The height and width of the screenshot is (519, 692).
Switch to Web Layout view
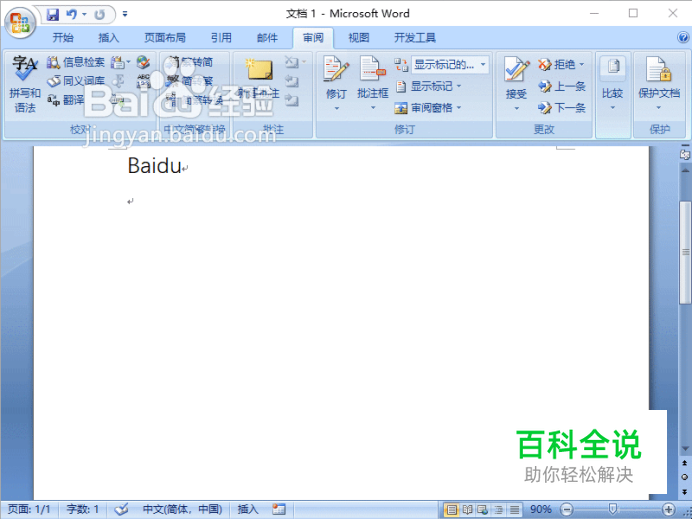(483, 510)
